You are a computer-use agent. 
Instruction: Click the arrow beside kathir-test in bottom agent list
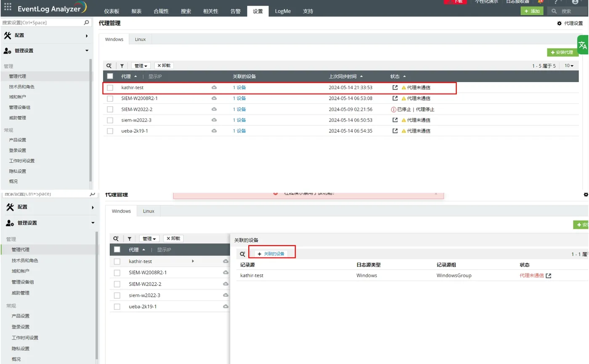pyautogui.click(x=193, y=261)
